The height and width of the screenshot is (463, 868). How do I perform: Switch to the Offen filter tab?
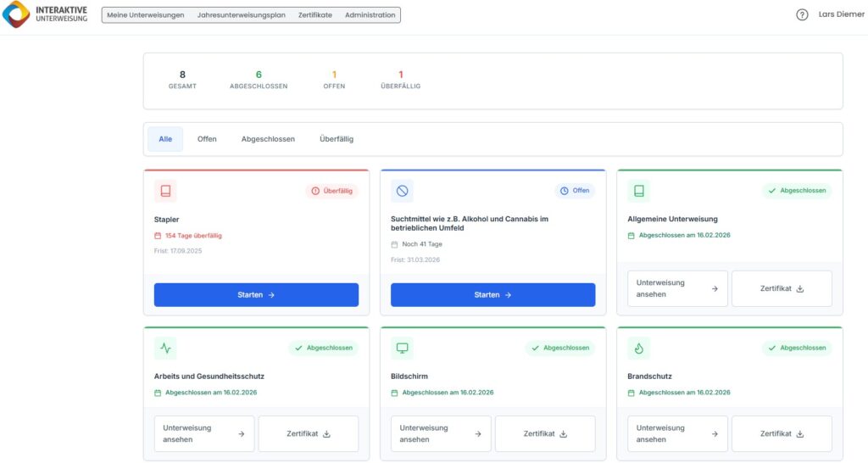point(207,139)
